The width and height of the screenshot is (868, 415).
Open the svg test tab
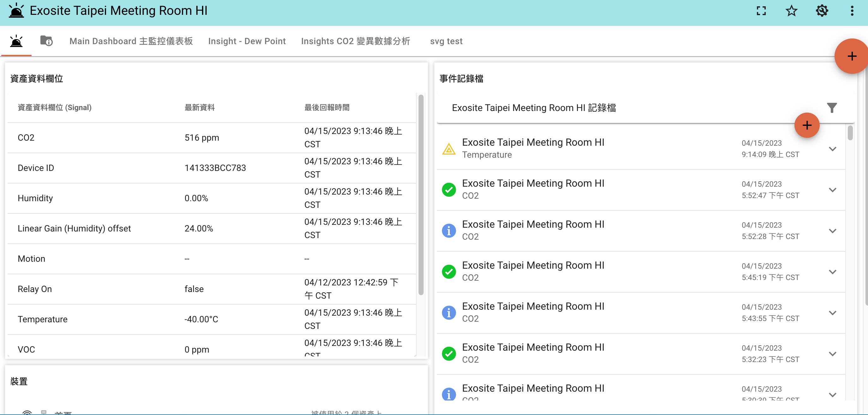[x=446, y=41]
